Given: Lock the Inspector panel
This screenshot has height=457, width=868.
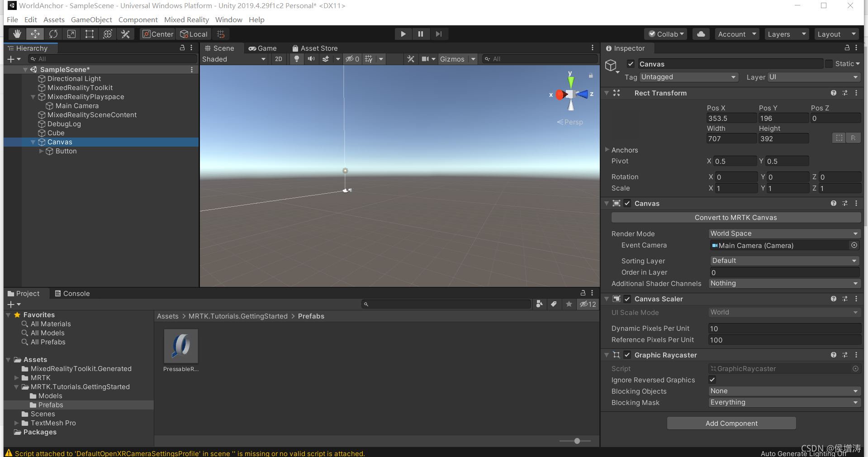Looking at the screenshot, I should (847, 48).
